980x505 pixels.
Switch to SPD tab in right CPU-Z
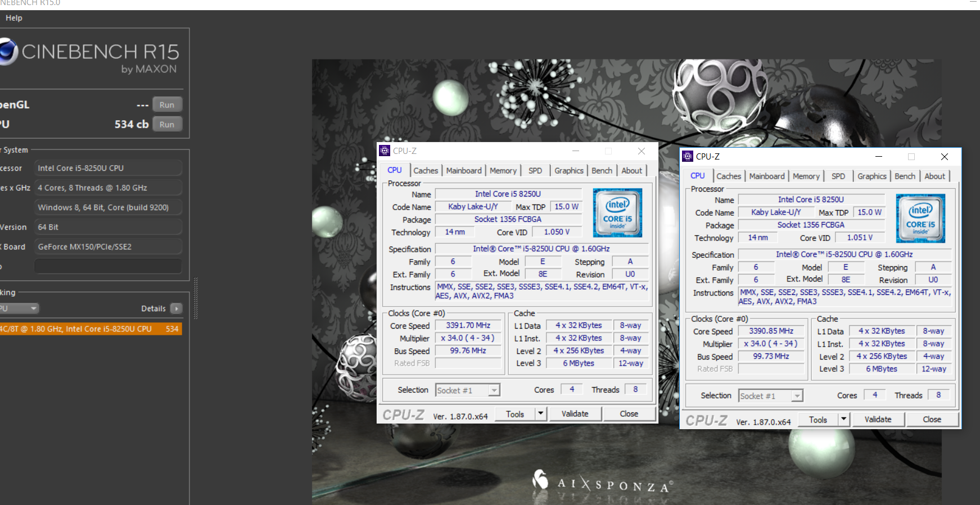click(838, 176)
